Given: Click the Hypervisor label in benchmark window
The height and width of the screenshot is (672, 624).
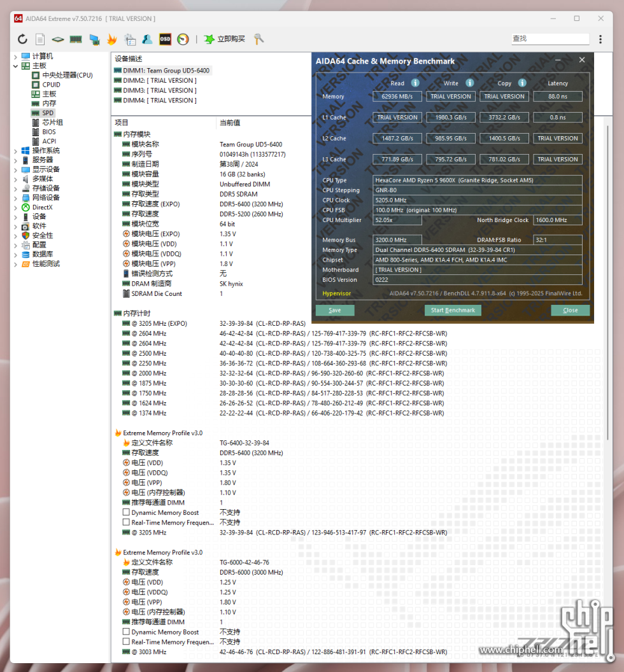Looking at the screenshot, I should [x=337, y=293].
